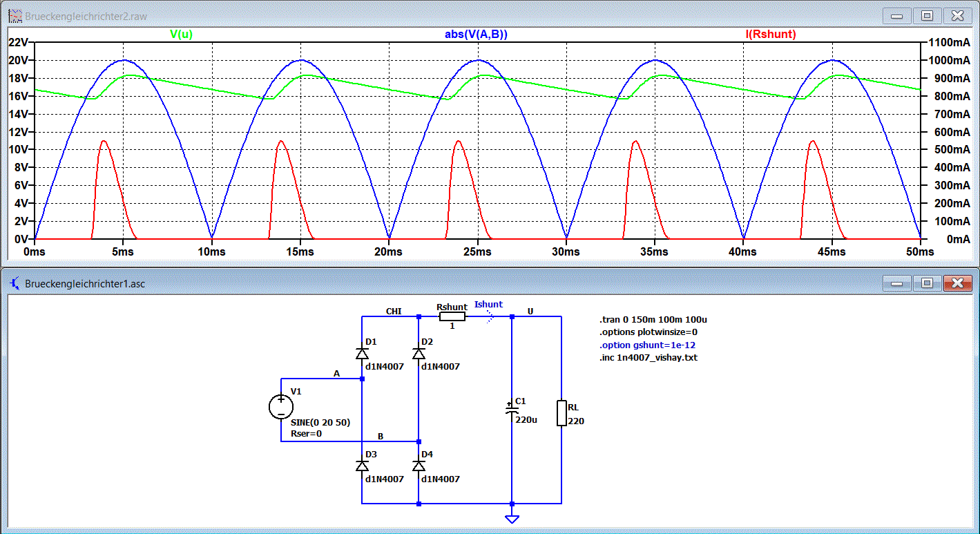This screenshot has width=980, height=534.
Task: Click the V(u) trace label
Action: click(x=181, y=35)
